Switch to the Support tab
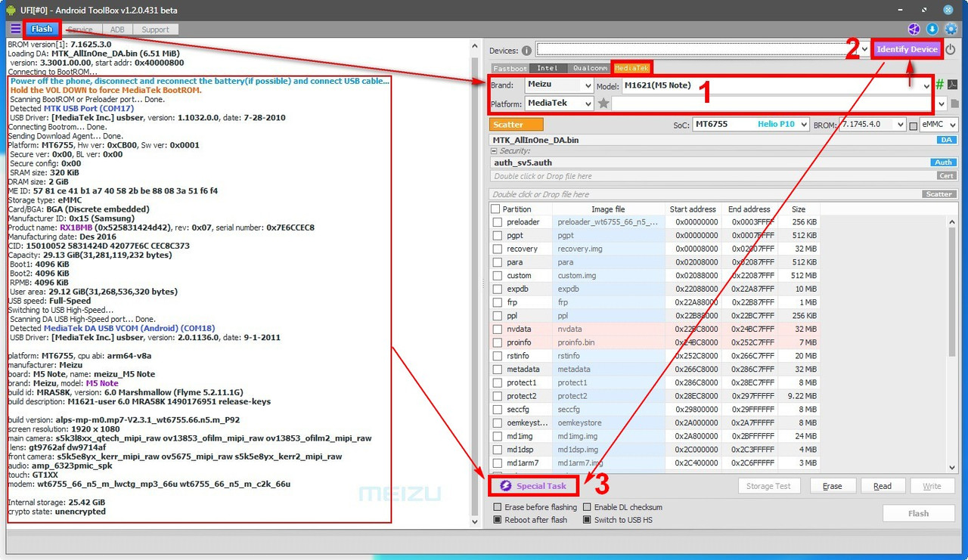 point(156,29)
